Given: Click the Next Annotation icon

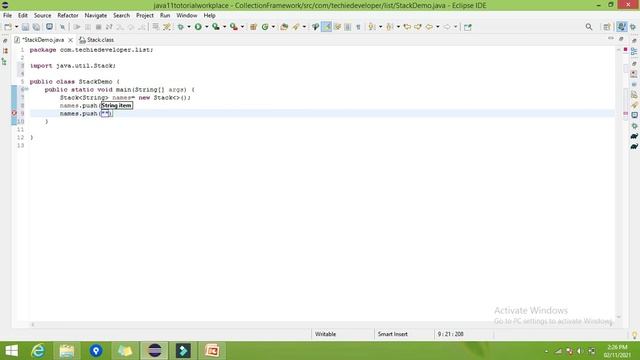Looking at the screenshot, I should pos(372,27).
